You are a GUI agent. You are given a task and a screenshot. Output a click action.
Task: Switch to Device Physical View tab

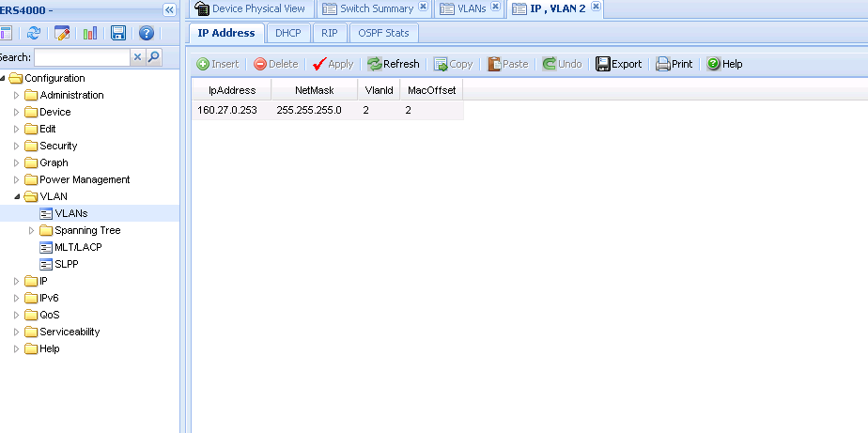(252, 8)
